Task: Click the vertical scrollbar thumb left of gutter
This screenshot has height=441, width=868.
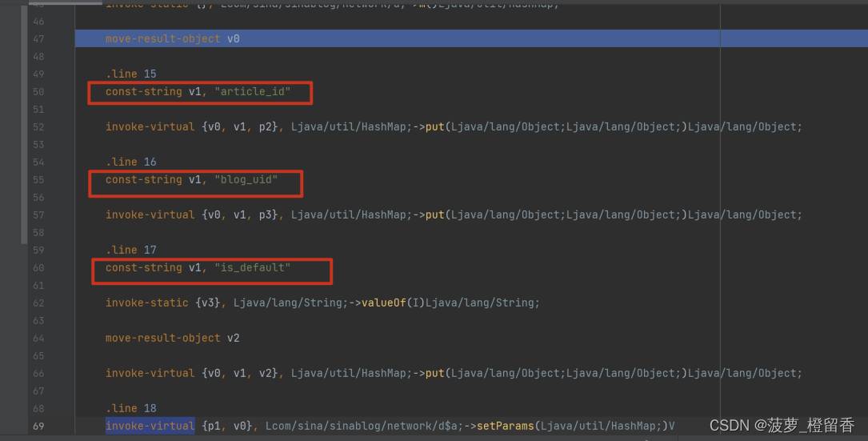Action: 24,125
